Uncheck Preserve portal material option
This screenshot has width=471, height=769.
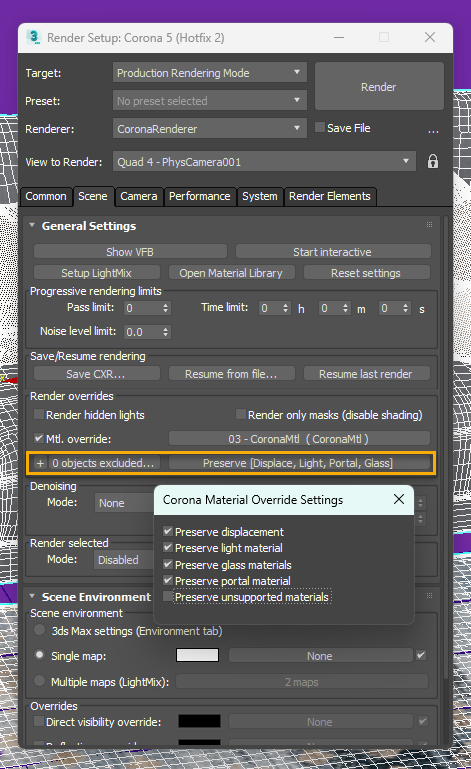coord(168,580)
